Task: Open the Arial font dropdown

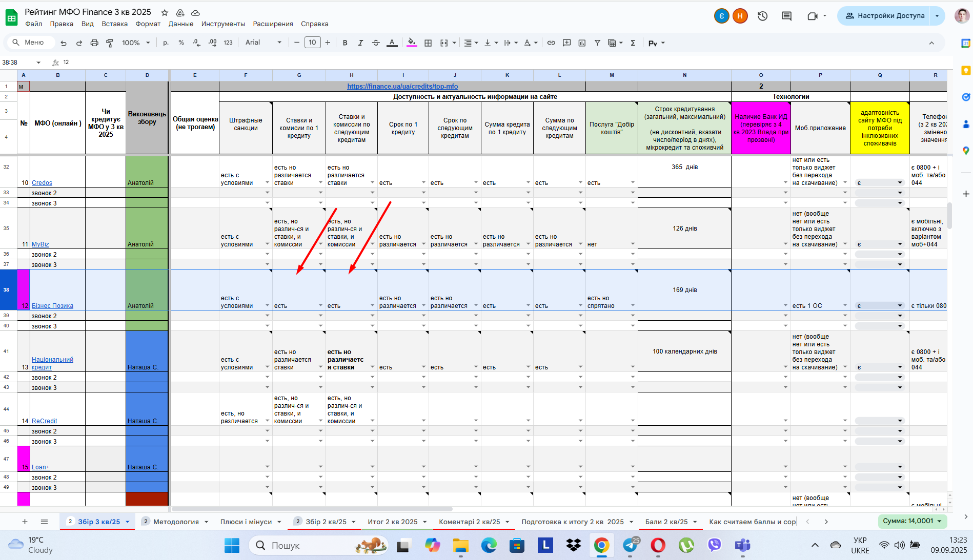Action: (x=263, y=43)
